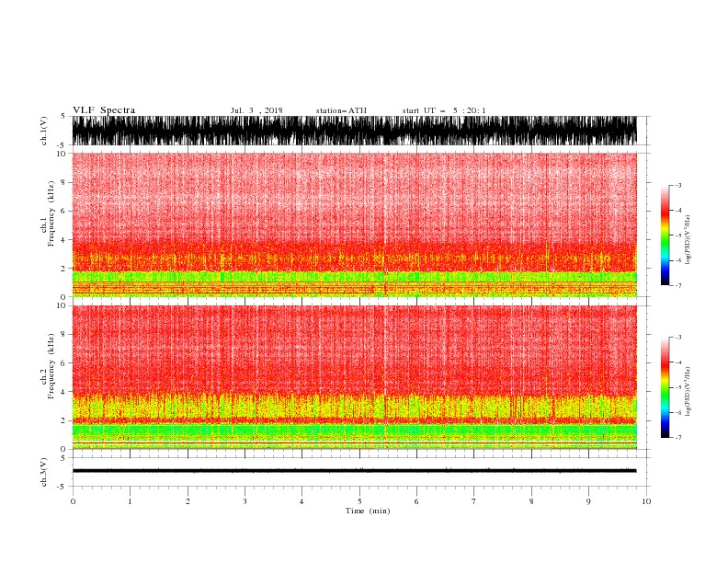Click inside the ch.1 spectrogram panel

(354, 224)
